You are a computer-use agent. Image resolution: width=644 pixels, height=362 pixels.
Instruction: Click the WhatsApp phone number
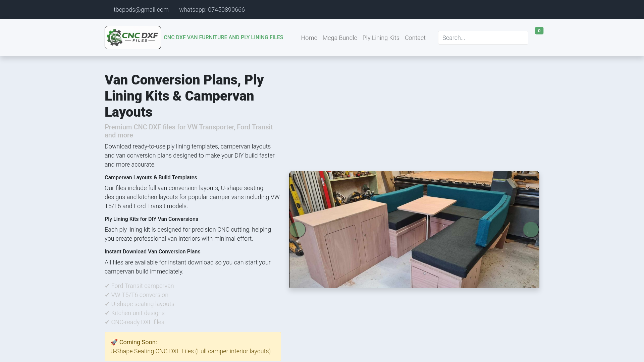(212, 10)
